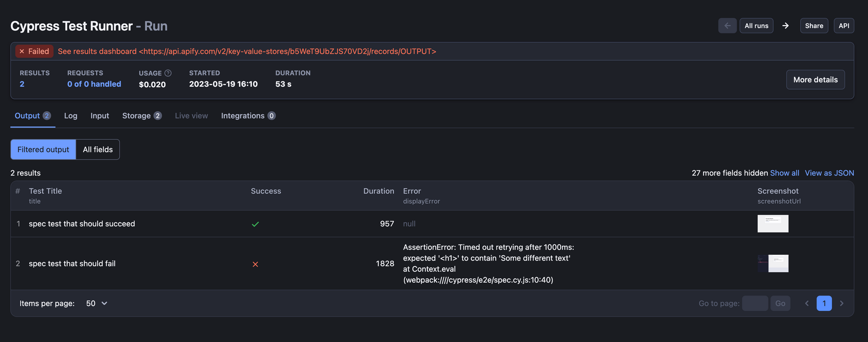868x342 pixels.
Task: Select the Filtered output view
Action: point(43,150)
